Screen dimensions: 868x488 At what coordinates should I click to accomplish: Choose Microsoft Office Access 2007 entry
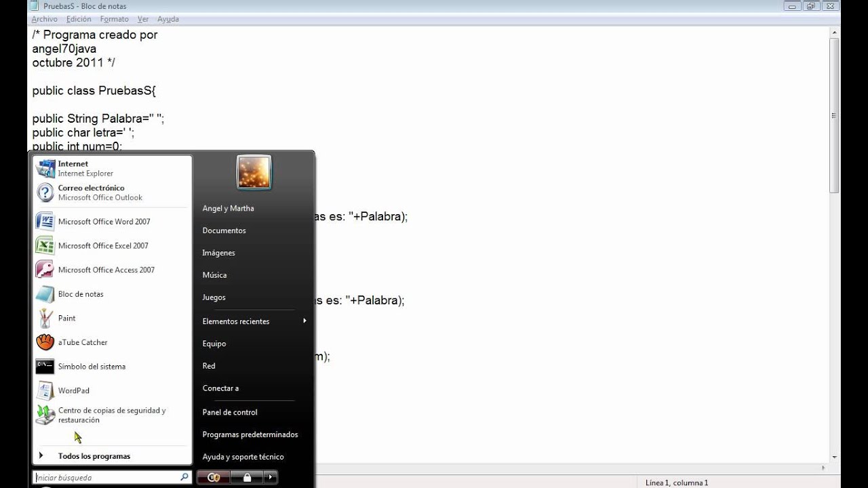(x=106, y=270)
